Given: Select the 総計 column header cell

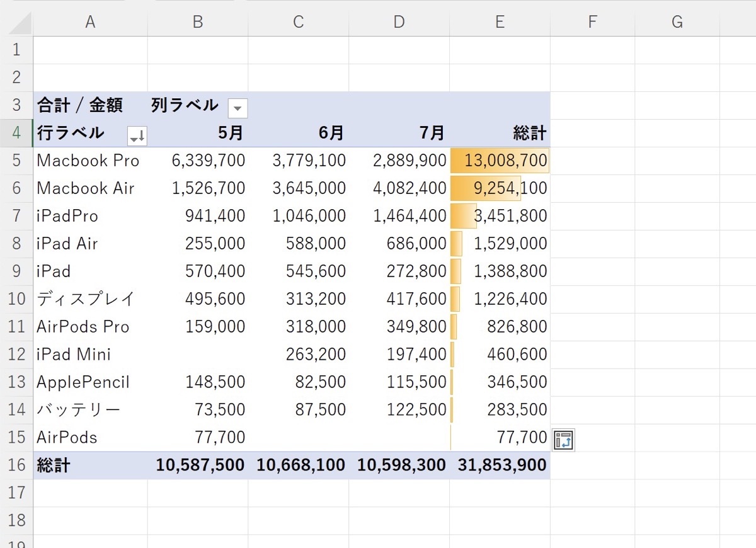Looking at the screenshot, I should tap(500, 133).
